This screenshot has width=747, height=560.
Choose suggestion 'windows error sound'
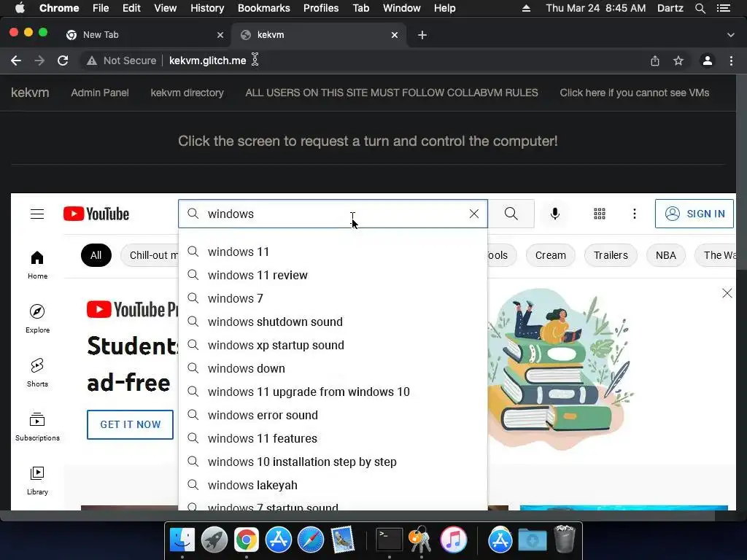click(333, 415)
